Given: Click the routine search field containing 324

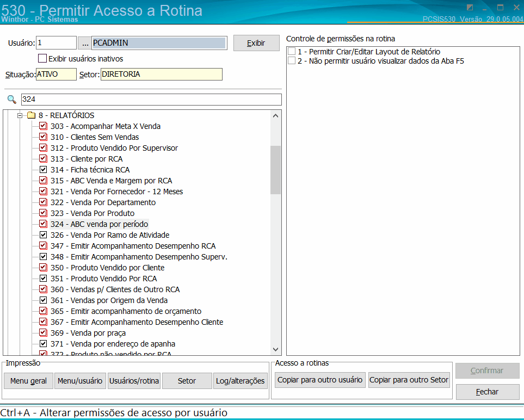Looking at the screenshot, I should coord(151,99).
